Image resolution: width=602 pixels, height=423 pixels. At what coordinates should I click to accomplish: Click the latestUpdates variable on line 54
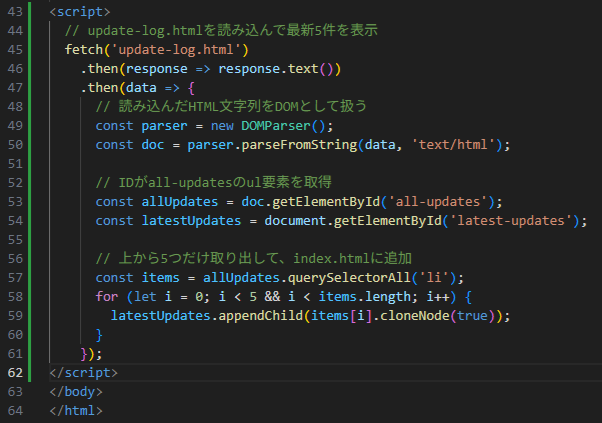click(x=191, y=221)
